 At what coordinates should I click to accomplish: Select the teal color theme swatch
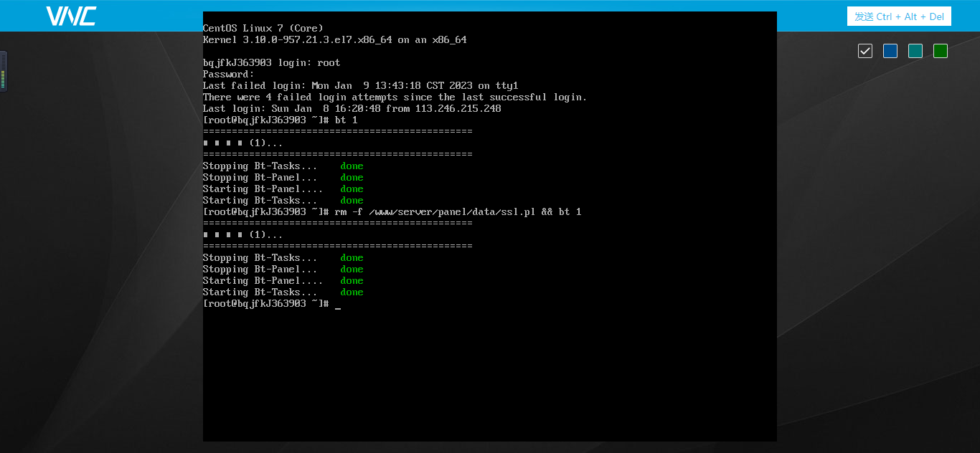click(x=915, y=51)
